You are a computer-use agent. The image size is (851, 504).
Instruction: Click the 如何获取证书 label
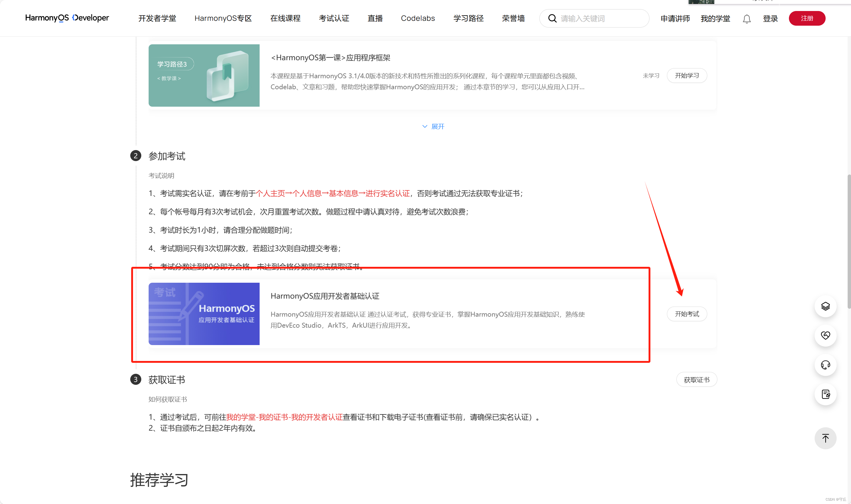[x=168, y=399]
